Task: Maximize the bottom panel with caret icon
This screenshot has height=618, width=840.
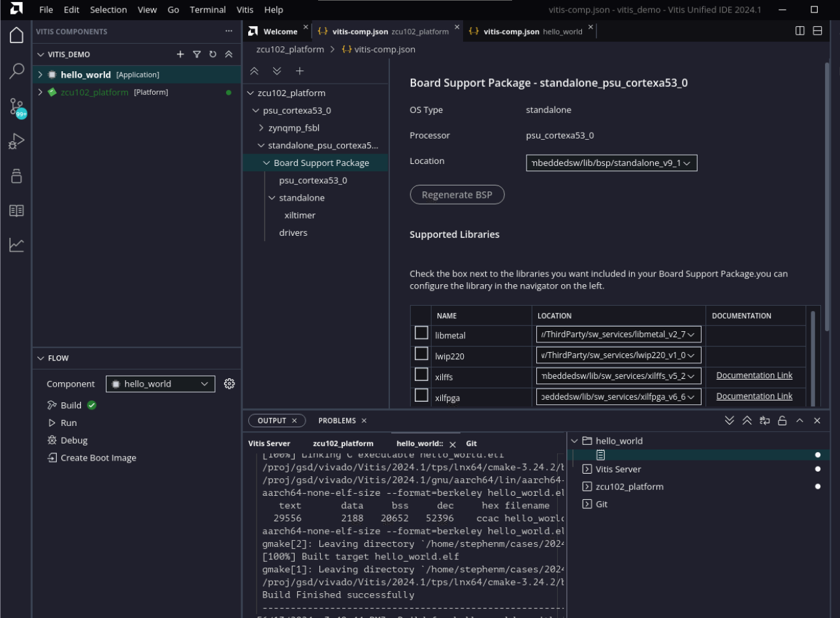Action: point(800,421)
